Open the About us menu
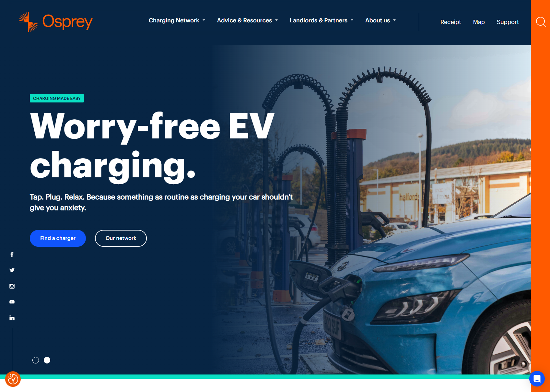The width and height of the screenshot is (550, 392). click(380, 20)
